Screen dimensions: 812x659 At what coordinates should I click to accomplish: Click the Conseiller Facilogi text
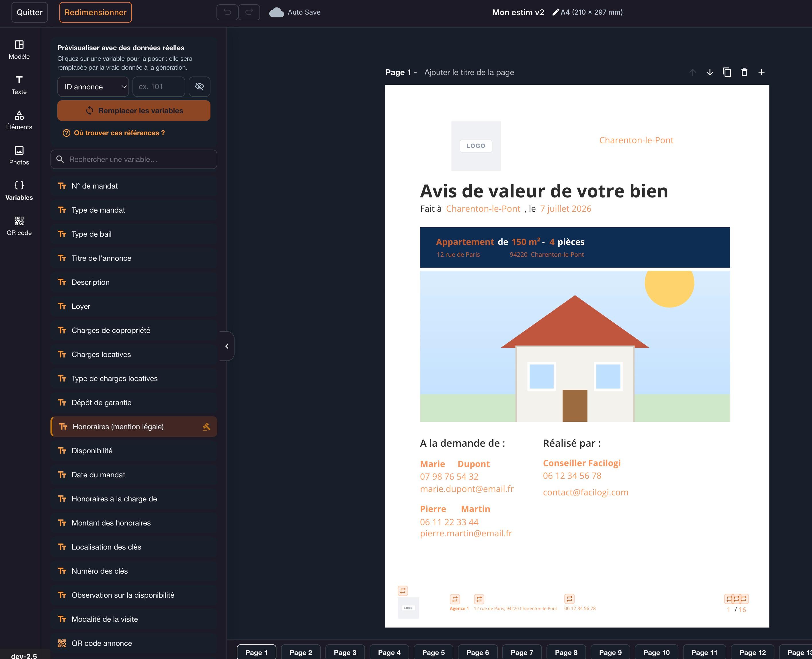(581, 463)
